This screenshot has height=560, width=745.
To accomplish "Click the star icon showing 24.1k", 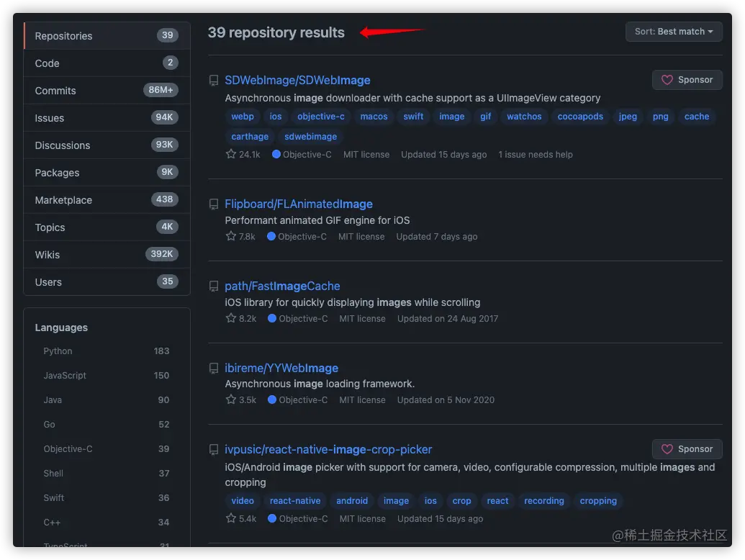I will click(x=231, y=154).
